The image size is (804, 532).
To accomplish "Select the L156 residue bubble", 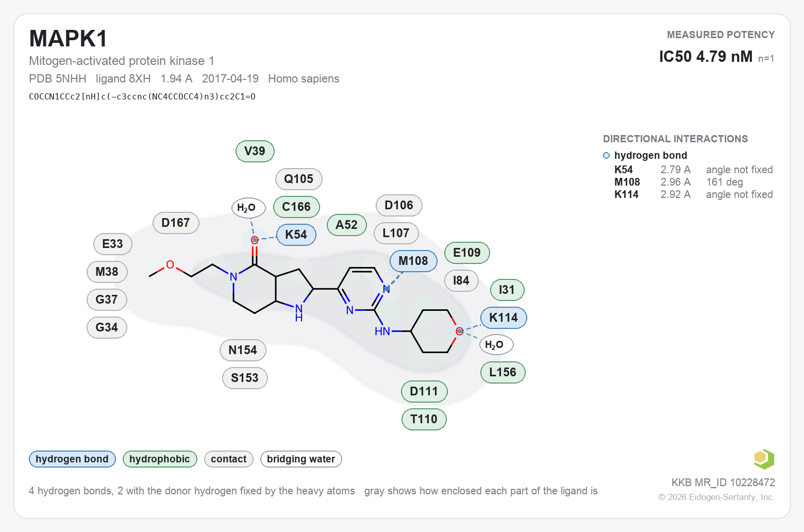I will (x=503, y=373).
